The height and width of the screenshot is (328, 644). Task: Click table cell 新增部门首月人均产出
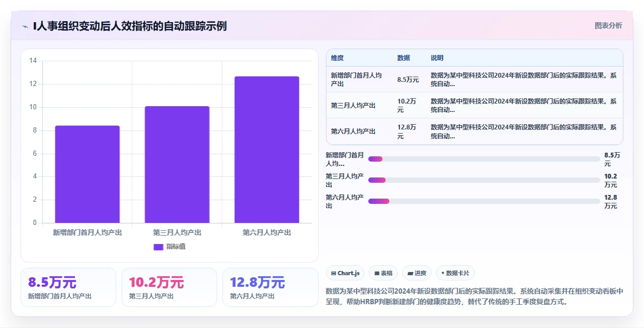(357, 80)
